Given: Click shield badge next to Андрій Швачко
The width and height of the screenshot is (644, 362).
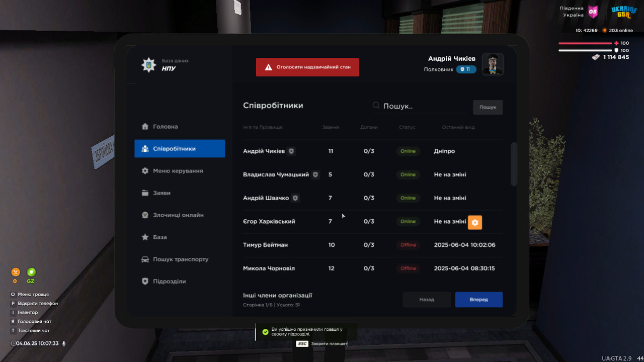Looking at the screenshot, I should coord(295,198).
